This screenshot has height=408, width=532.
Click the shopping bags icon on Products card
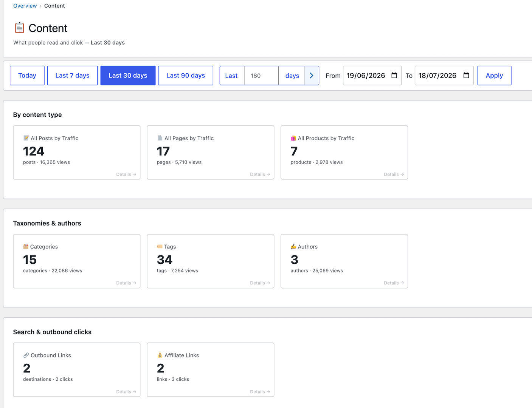point(293,138)
